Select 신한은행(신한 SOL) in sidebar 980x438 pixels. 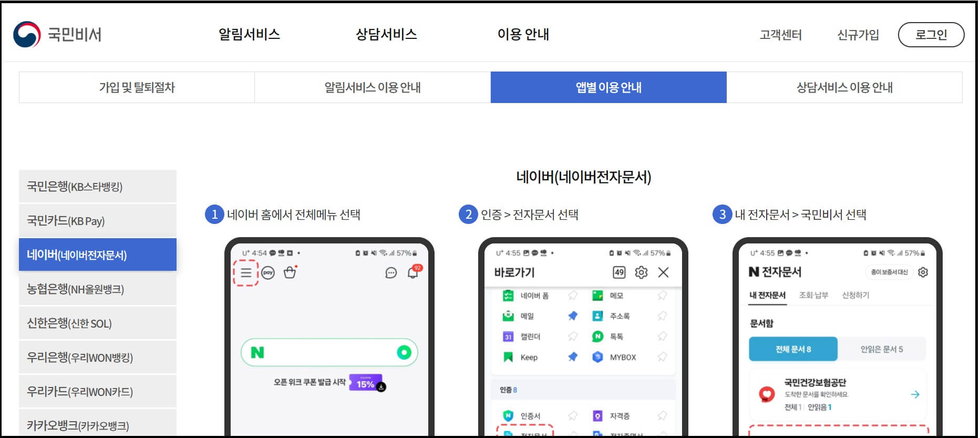point(98,323)
